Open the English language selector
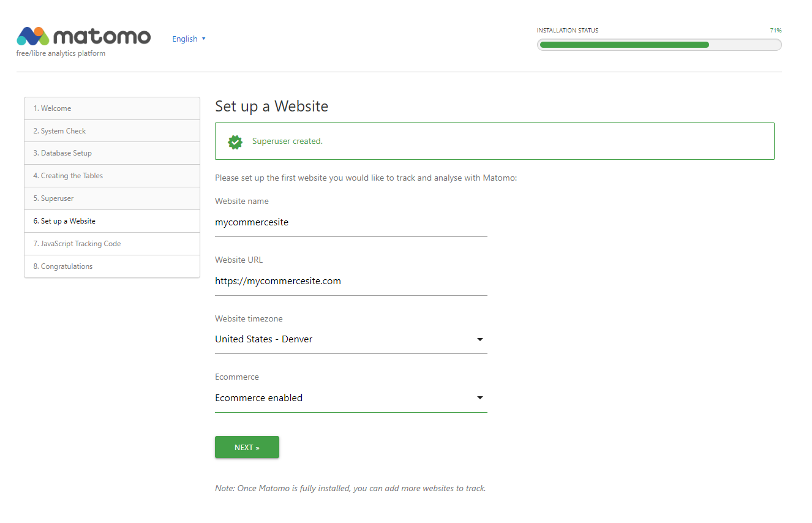This screenshot has height=523, width=812. click(189, 39)
